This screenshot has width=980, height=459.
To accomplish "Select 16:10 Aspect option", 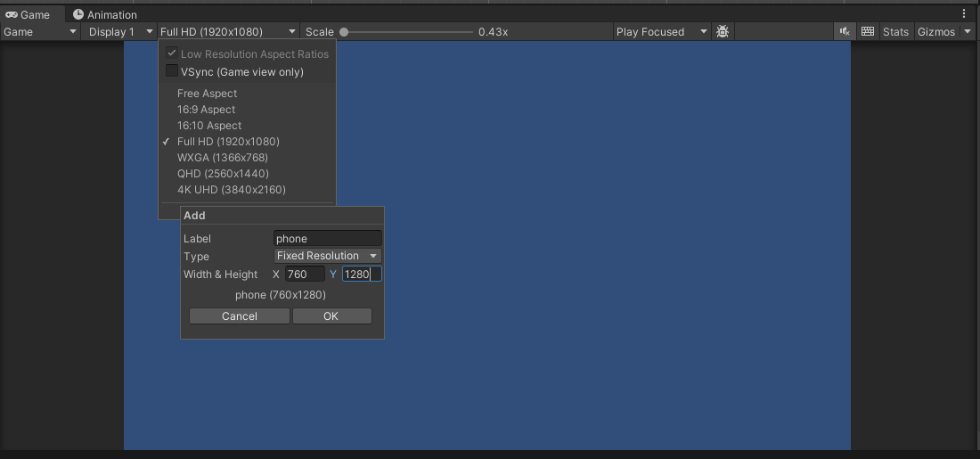I will [209, 125].
